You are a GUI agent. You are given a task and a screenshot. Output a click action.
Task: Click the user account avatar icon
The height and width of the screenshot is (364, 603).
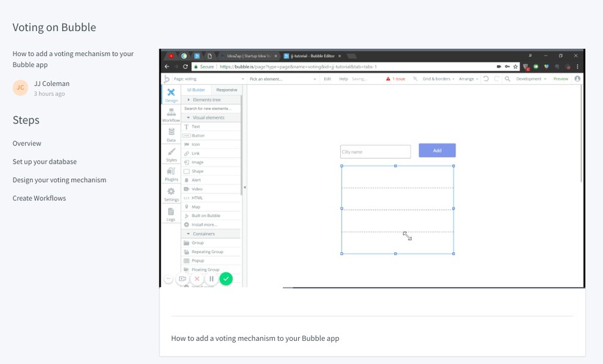coord(577,79)
